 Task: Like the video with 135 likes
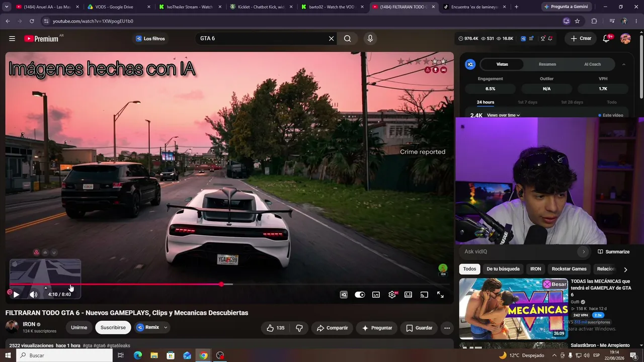point(275,328)
